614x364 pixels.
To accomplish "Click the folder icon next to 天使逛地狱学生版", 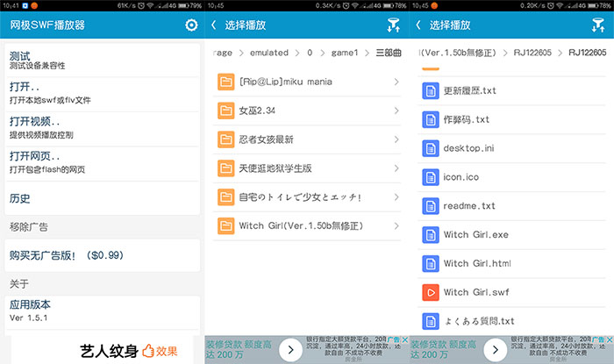I will point(226,168).
